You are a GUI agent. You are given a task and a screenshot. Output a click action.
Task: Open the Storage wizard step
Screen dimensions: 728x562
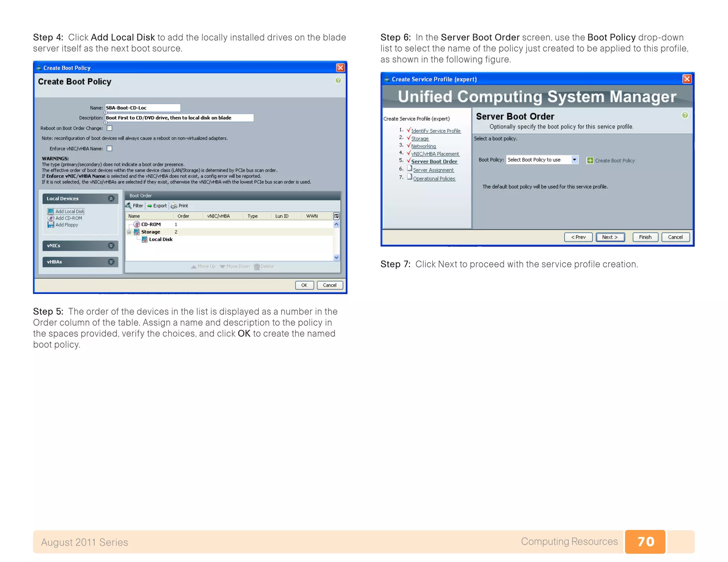(x=420, y=139)
